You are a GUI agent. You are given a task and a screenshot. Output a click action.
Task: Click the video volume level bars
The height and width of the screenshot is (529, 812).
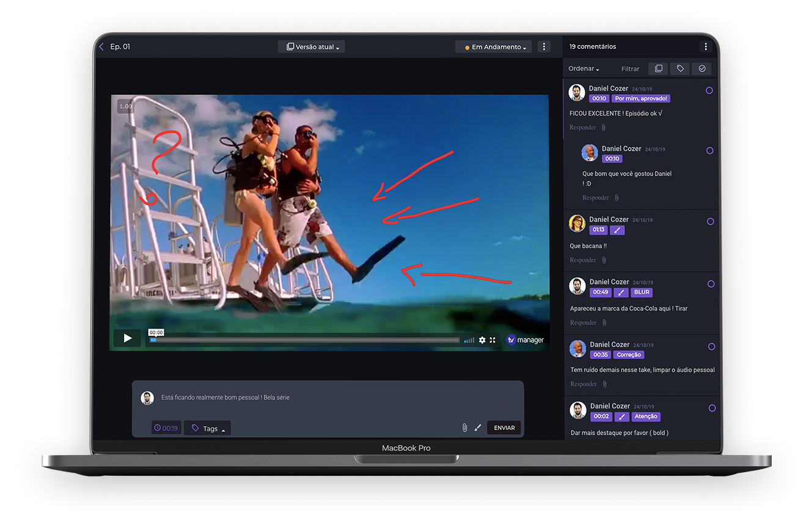(x=470, y=340)
